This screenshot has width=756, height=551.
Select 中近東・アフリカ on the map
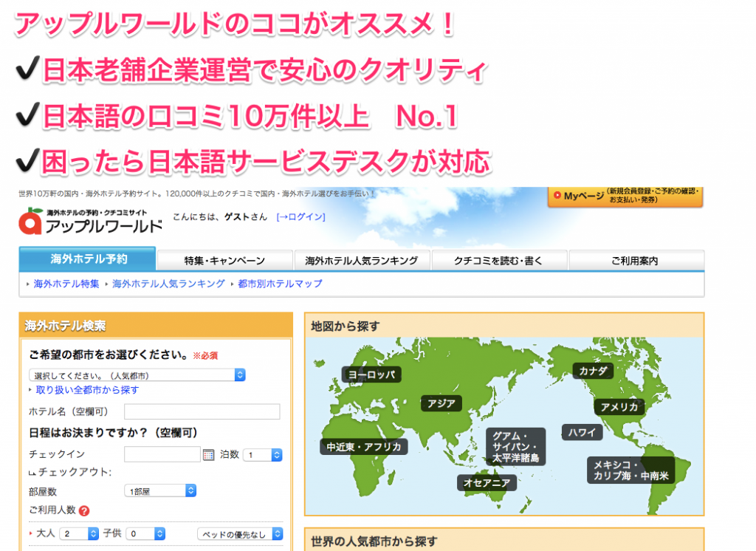tap(364, 447)
